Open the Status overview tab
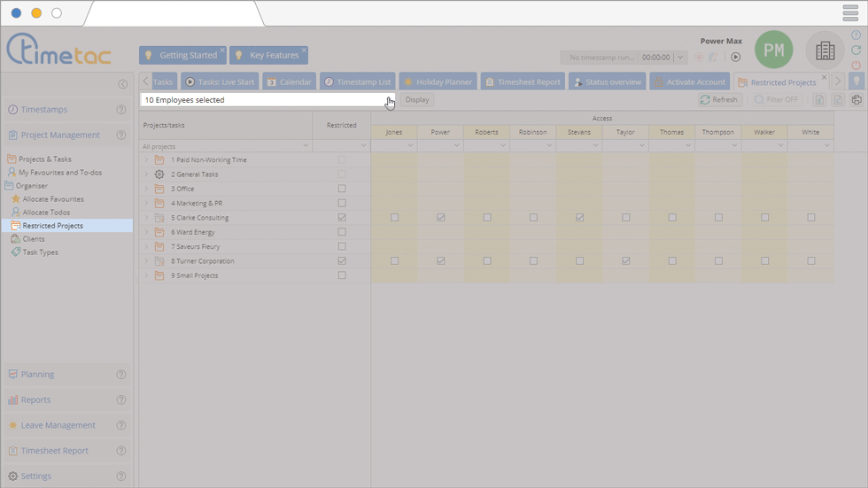Screen dimensions: 868x488 [607, 81]
